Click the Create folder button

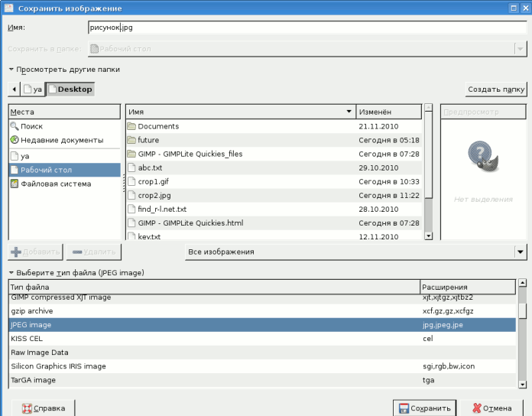(496, 89)
